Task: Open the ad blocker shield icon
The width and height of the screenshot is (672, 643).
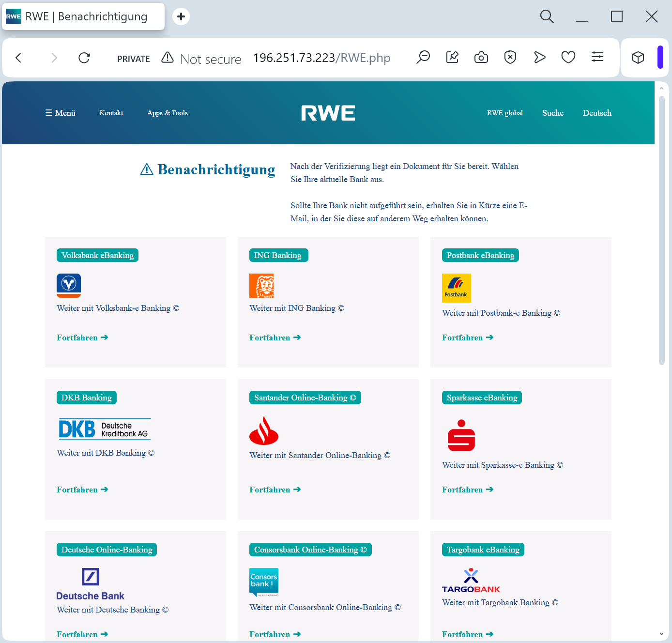Action: click(x=510, y=58)
